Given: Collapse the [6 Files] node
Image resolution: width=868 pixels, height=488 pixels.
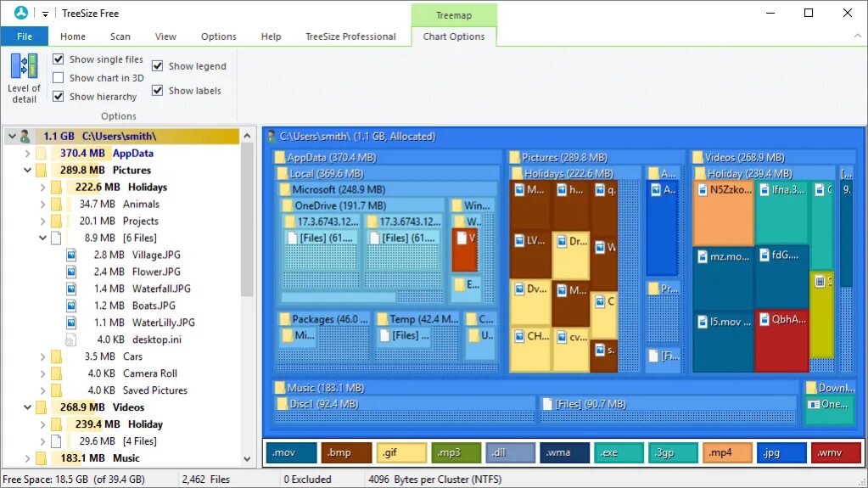Looking at the screenshot, I should click(42, 238).
